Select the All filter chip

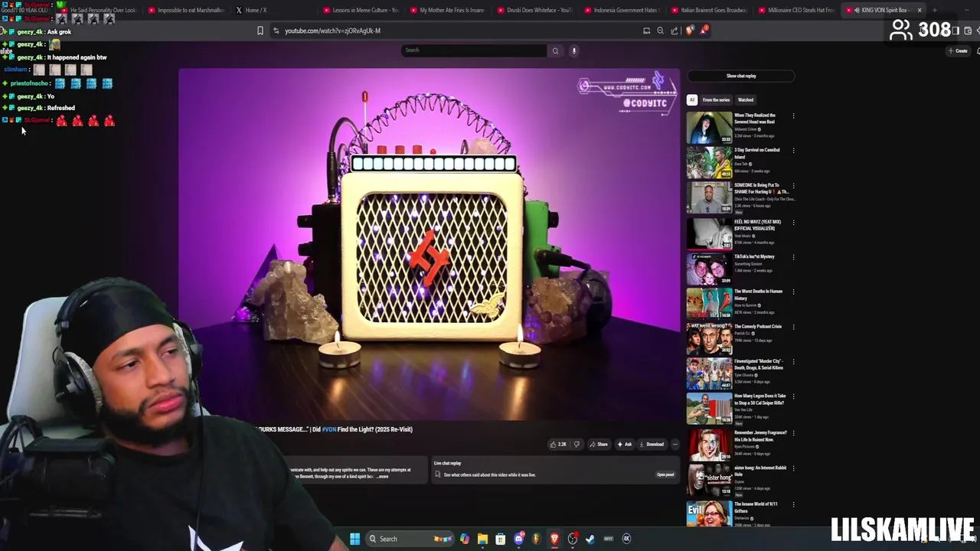[691, 99]
